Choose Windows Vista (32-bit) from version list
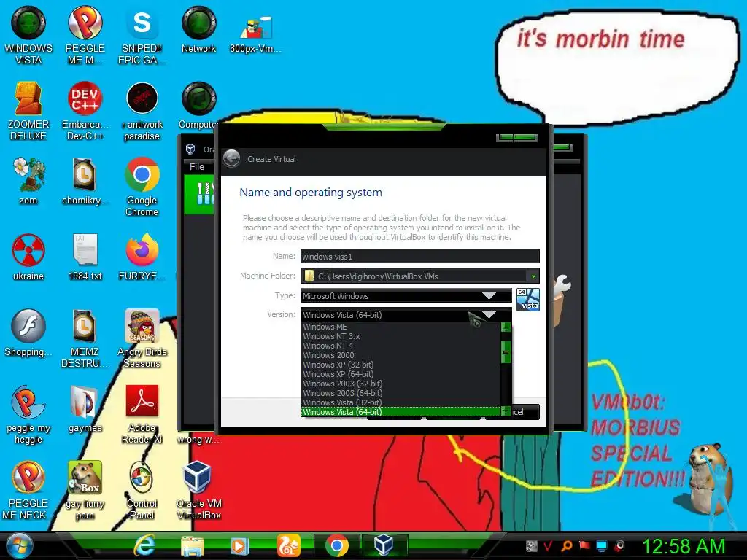This screenshot has height=560, width=747. [x=400, y=402]
